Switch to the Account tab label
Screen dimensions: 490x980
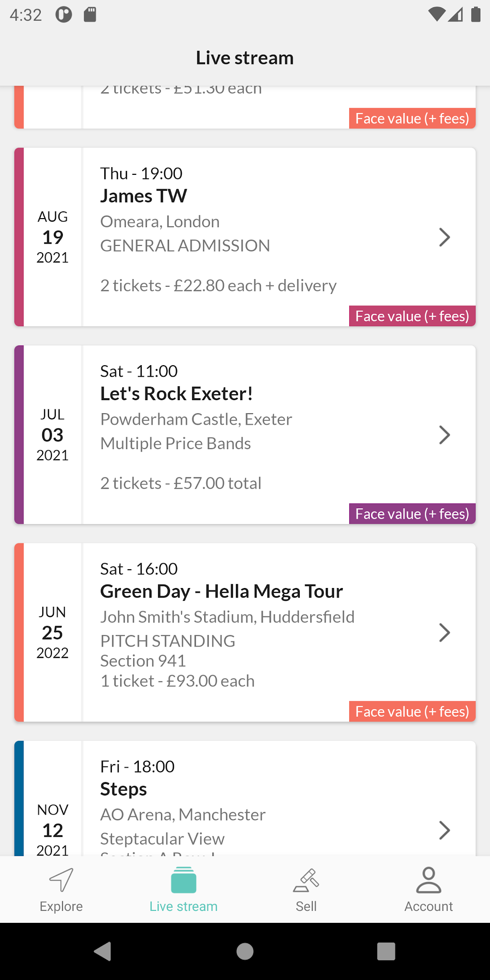(429, 906)
